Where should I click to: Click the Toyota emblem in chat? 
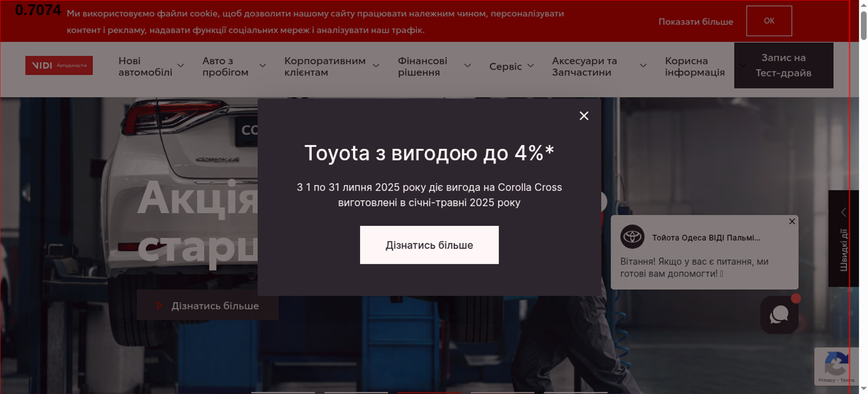pos(632,237)
